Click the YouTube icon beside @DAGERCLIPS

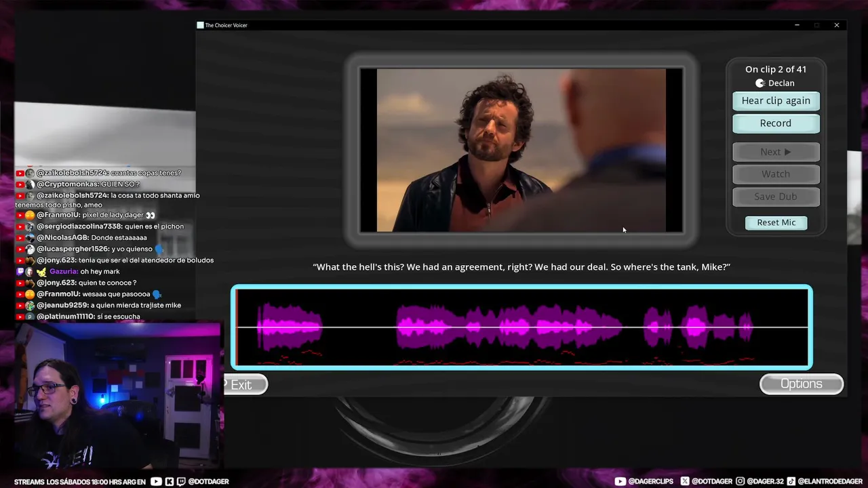click(620, 481)
